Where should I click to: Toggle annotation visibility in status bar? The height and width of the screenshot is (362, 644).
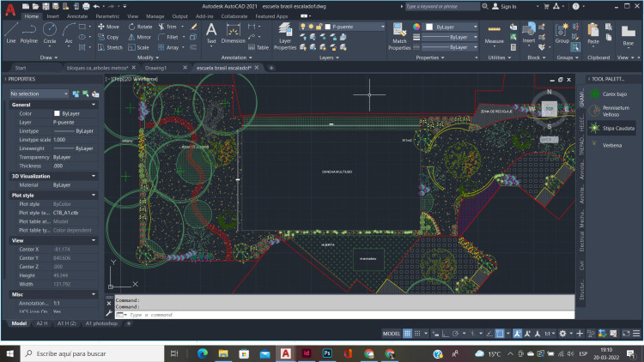(518, 334)
